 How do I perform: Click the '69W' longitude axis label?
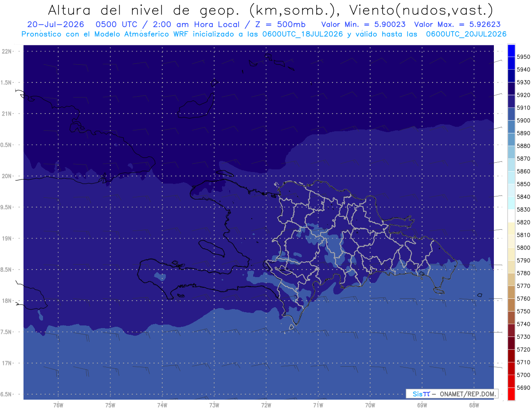tap(422, 405)
